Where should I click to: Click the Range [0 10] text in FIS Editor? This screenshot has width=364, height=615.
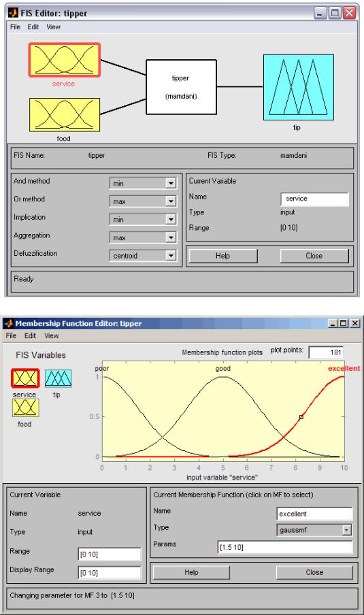pyautogui.click(x=288, y=227)
